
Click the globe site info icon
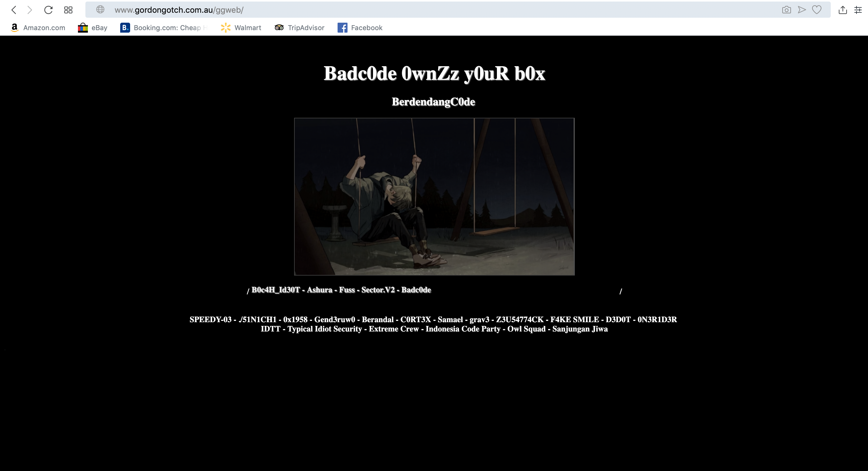pyautogui.click(x=100, y=9)
